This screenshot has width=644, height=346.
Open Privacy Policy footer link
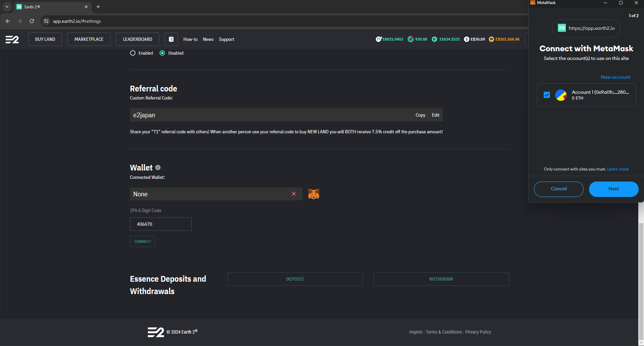pyautogui.click(x=478, y=332)
